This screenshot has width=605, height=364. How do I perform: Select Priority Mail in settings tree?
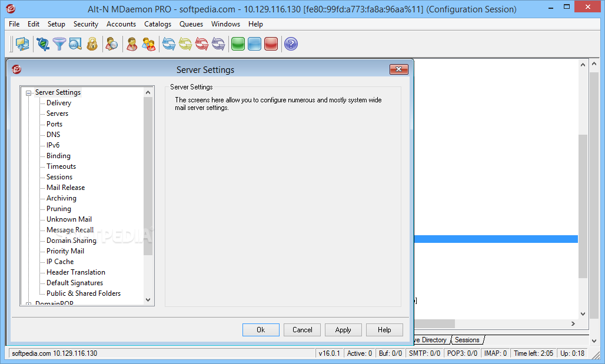coord(65,251)
